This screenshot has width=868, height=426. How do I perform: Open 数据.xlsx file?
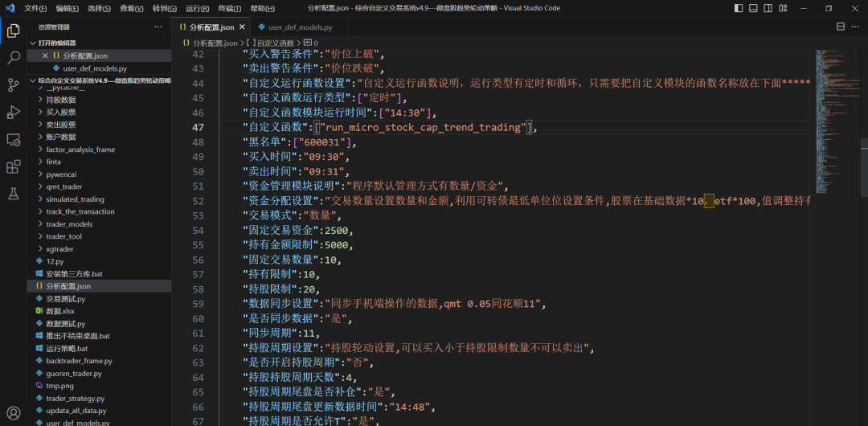[x=100, y=311]
